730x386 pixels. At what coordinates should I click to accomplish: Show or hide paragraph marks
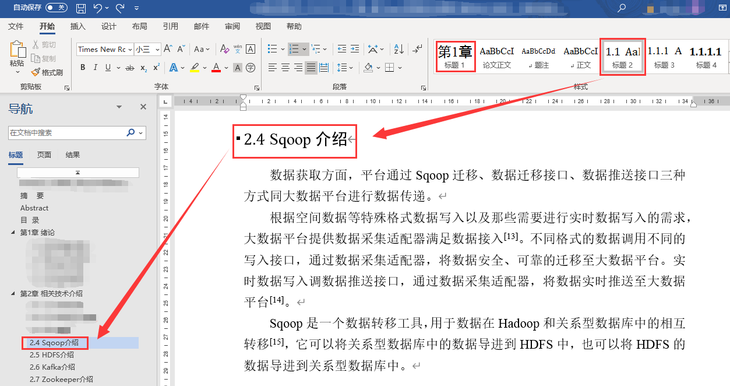pyautogui.click(x=417, y=49)
